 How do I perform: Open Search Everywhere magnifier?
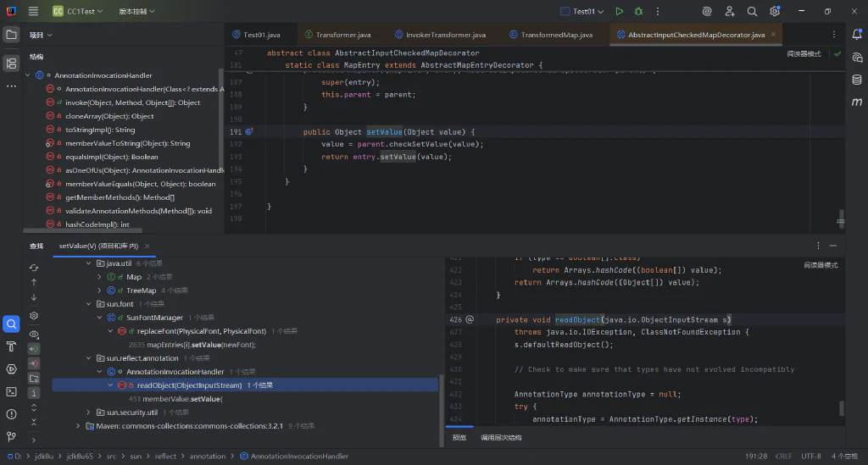[x=752, y=11]
